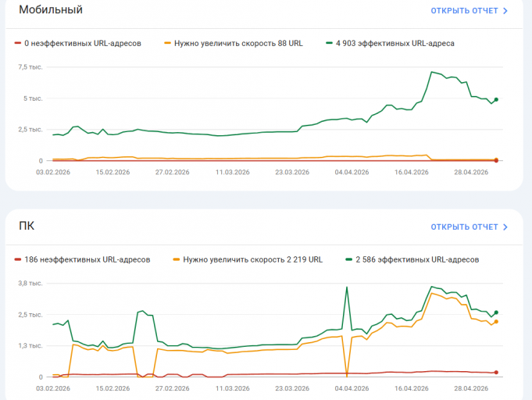The width and height of the screenshot is (532, 400).
Task: Click '2,5 тыс.' axis label in Мобильный chart
Action: [30, 130]
